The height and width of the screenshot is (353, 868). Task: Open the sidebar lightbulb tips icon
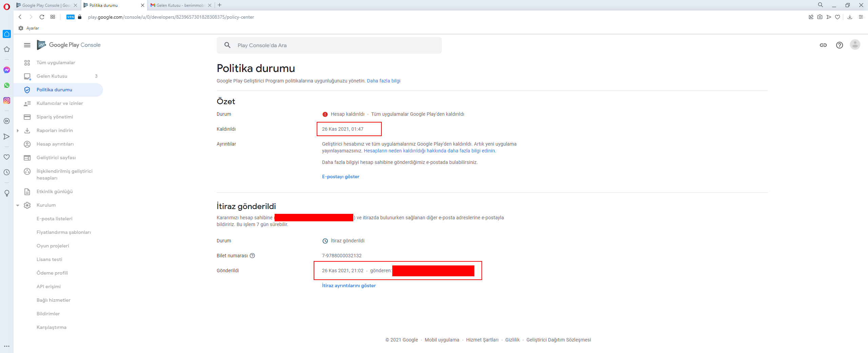tap(6, 193)
